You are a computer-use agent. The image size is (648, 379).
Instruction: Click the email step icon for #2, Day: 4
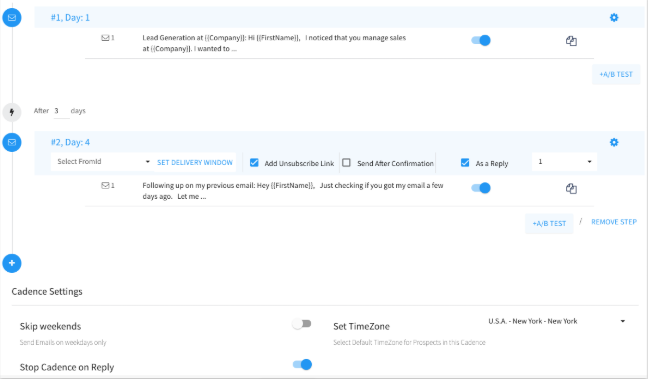[12, 142]
